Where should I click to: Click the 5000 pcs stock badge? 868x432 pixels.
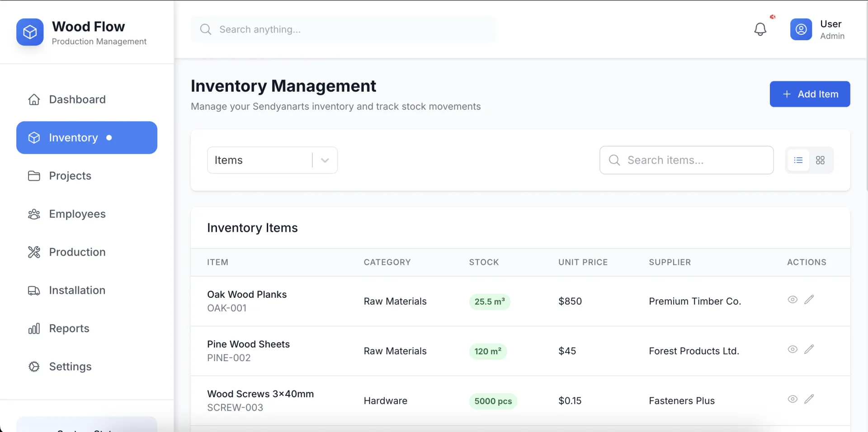tap(493, 401)
